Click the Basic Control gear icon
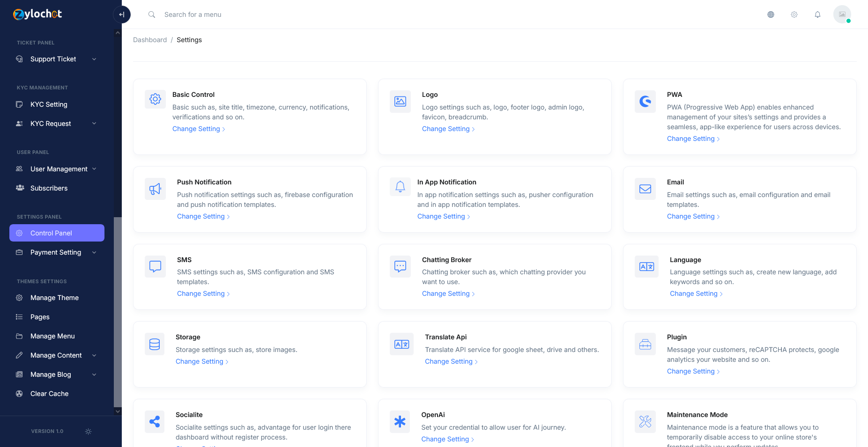Image resolution: width=868 pixels, height=447 pixels. 155,99
